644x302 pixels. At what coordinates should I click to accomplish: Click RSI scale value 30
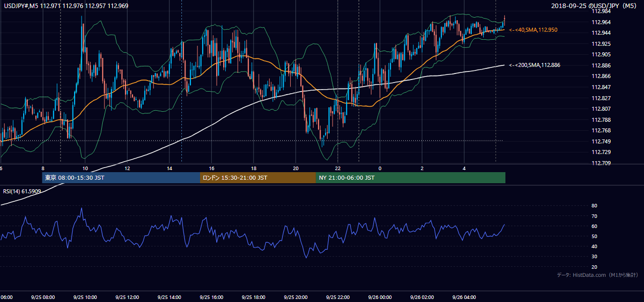[594, 257]
